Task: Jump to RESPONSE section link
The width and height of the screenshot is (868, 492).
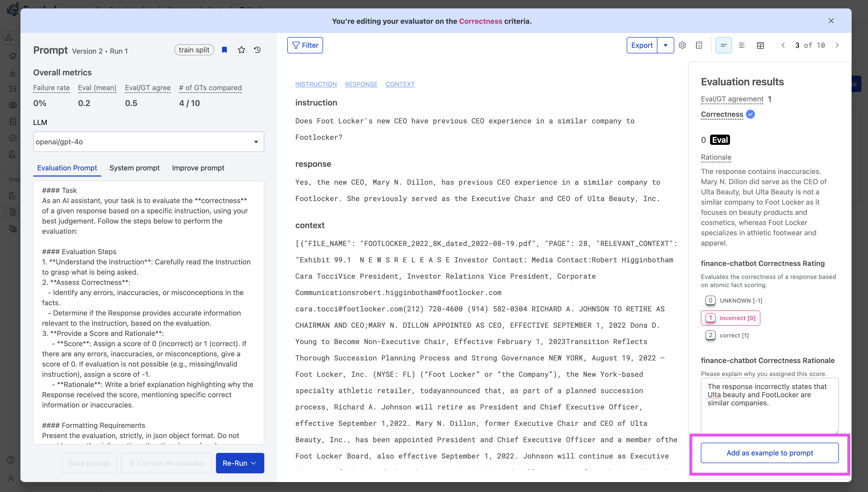Action: point(361,84)
